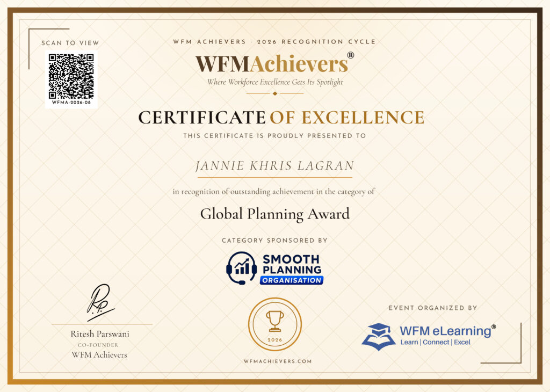Click the code 'WFMA-2026-08' under QR

[x=71, y=103]
